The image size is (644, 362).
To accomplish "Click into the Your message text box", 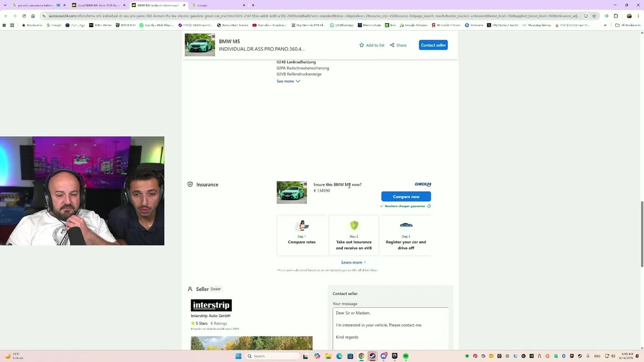I will (x=390, y=328).
